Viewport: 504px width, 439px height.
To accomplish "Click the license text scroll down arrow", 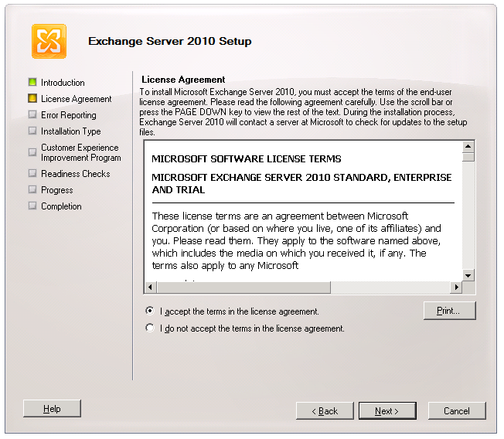I will 468,275.
